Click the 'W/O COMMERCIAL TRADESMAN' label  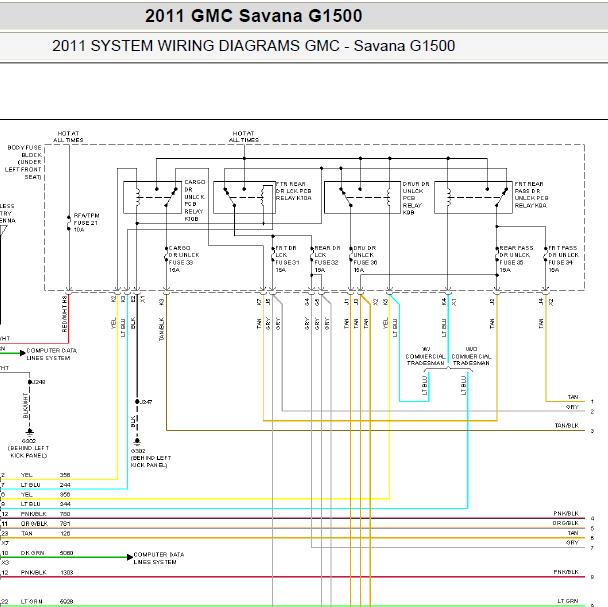[471, 356]
